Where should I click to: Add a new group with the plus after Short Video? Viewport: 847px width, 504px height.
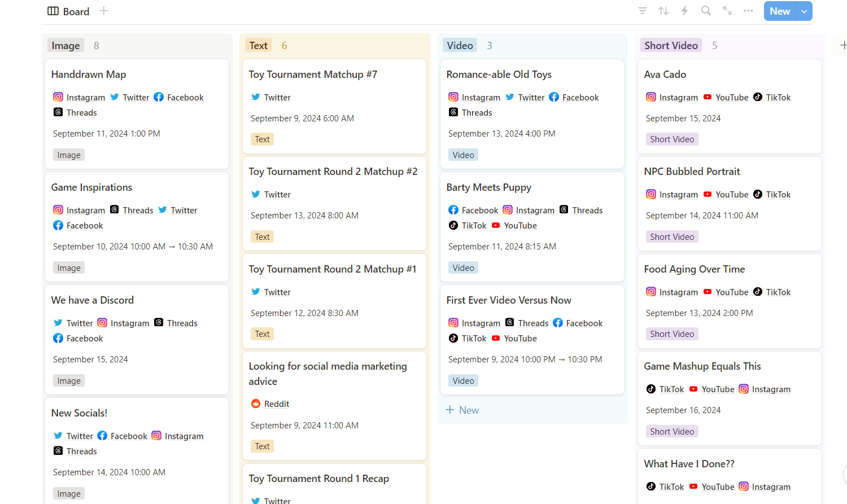(843, 45)
